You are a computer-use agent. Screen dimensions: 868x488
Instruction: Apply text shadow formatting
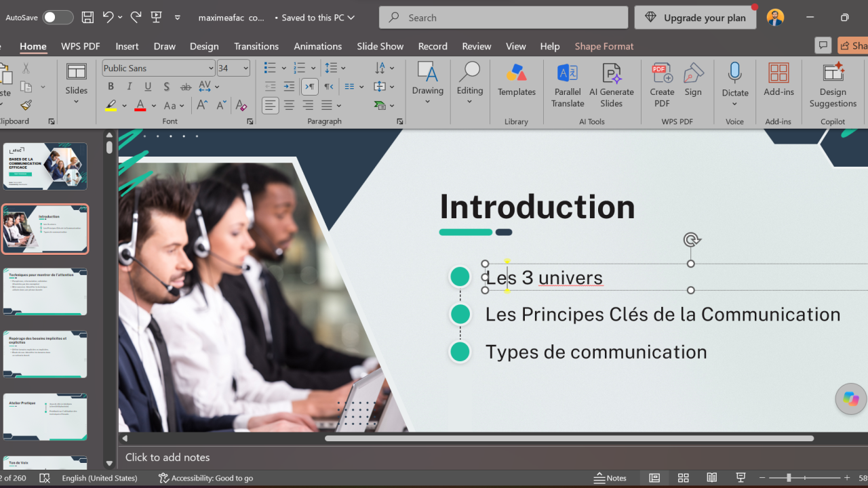pyautogui.click(x=166, y=87)
